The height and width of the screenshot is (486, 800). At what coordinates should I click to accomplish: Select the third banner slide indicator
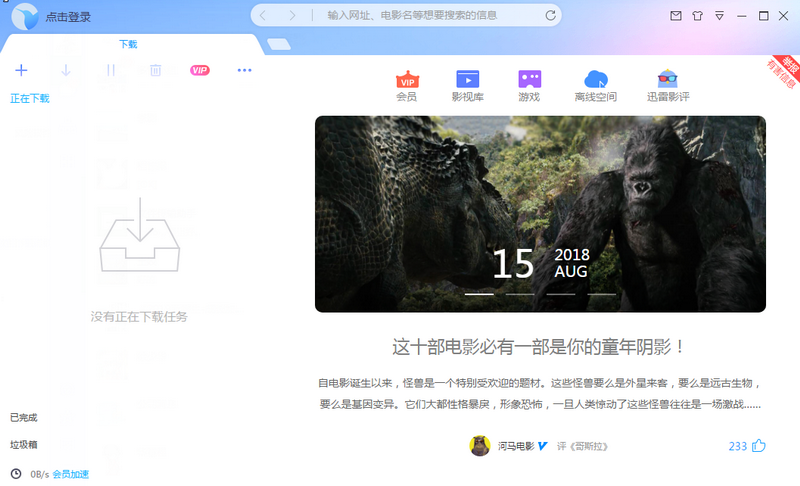click(x=561, y=294)
